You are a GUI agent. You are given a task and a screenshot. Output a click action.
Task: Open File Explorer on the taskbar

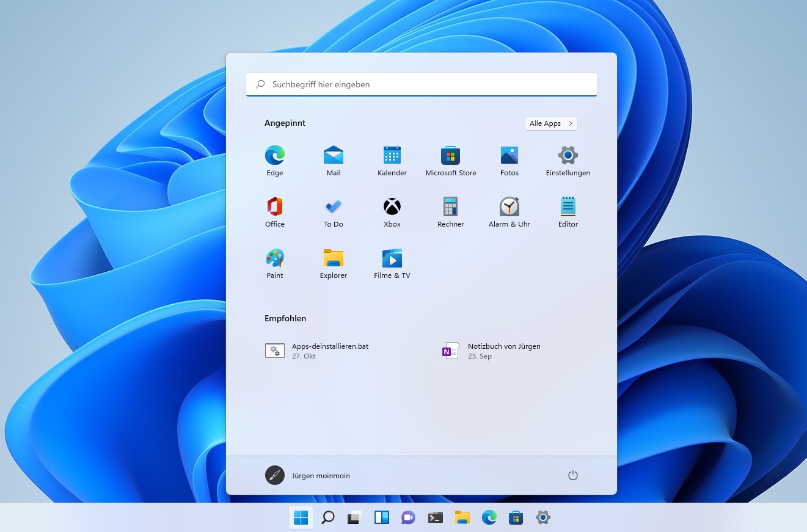(462, 518)
